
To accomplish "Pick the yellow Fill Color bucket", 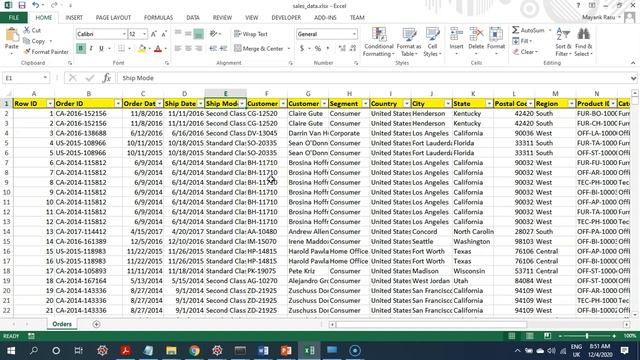I will [142, 49].
